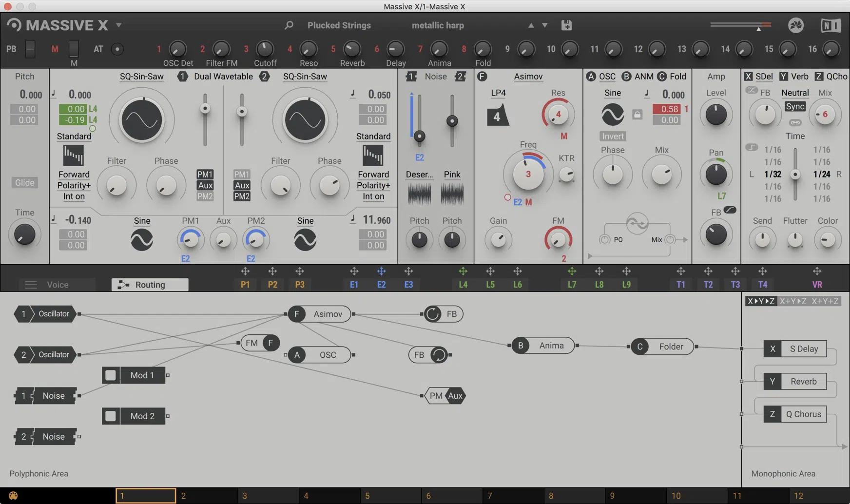The width and height of the screenshot is (850, 504).
Task: Open oscillator 2 SQ-Sin-Saw wavetable menu
Action: click(305, 77)
